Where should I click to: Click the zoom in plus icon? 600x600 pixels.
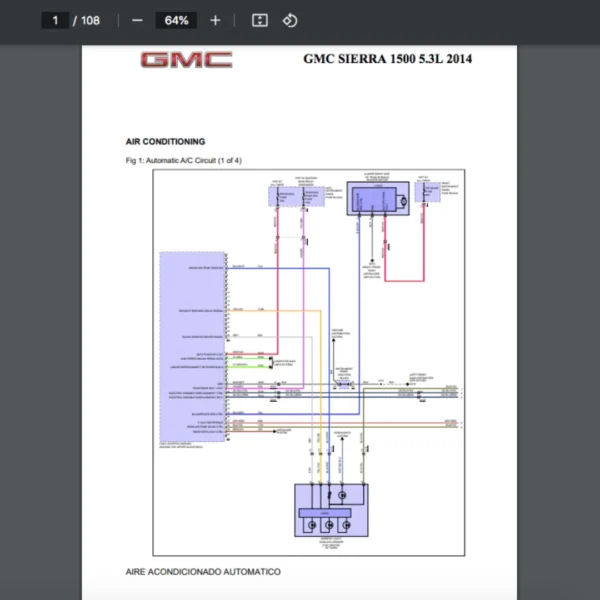tap(215, 20)
